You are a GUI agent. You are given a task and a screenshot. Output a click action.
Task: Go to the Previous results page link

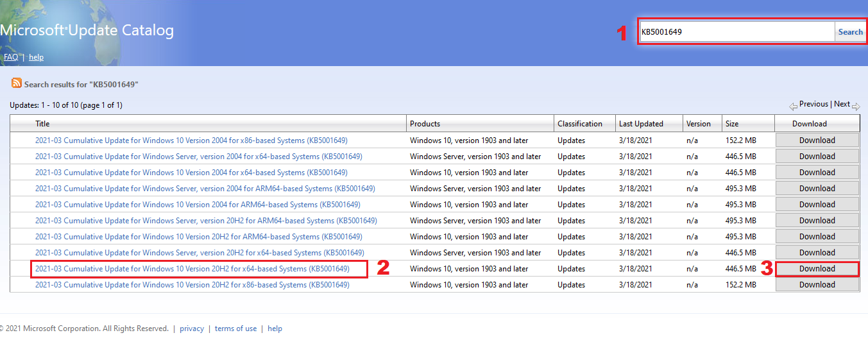tap(813, 104)
